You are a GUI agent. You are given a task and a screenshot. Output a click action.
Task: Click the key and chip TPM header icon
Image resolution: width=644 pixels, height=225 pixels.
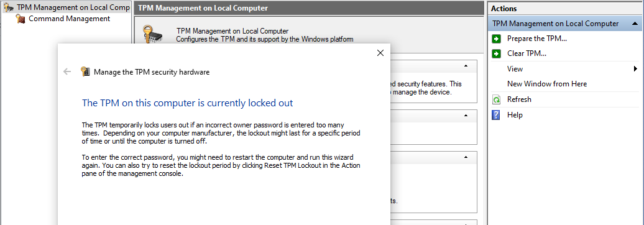152,34
